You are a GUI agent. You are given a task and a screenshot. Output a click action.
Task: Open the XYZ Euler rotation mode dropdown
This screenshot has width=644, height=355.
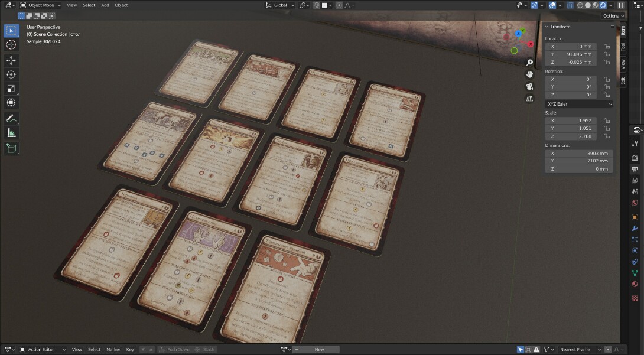578,104
